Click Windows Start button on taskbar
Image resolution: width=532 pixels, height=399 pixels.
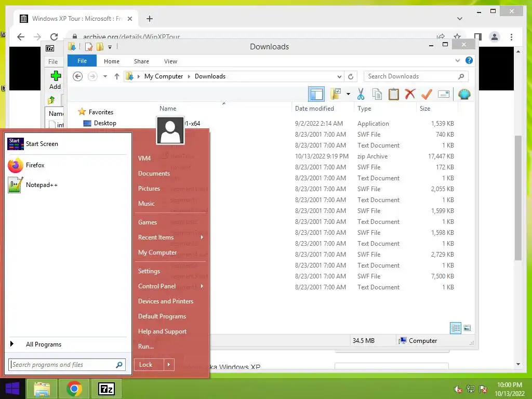click(x=12, y=389)
